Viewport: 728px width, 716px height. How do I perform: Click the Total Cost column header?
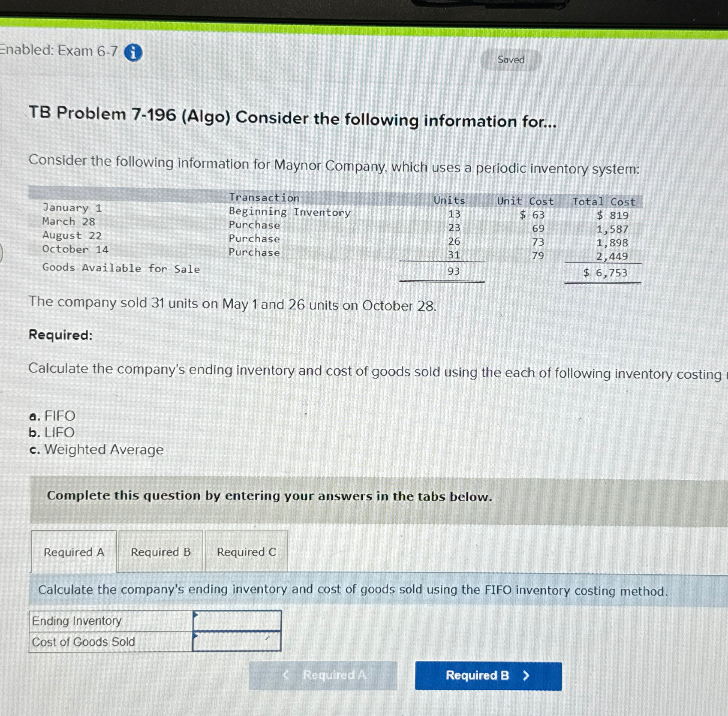[x=604, y=202]
